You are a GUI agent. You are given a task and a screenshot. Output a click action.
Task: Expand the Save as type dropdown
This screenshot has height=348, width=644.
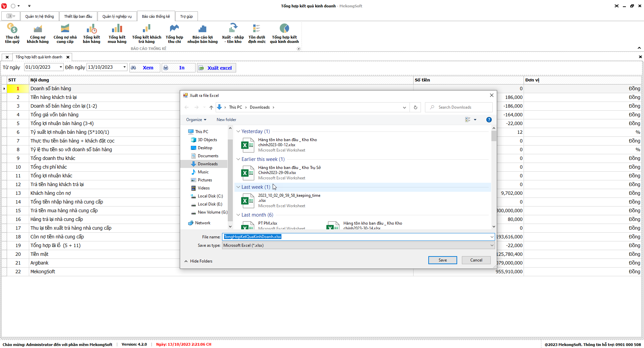point(492,245)
